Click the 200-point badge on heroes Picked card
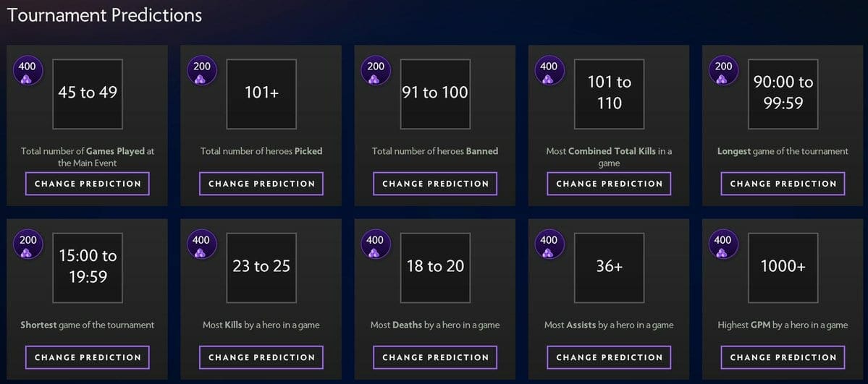Screen dimensions: 868x384 click(201, 72)
